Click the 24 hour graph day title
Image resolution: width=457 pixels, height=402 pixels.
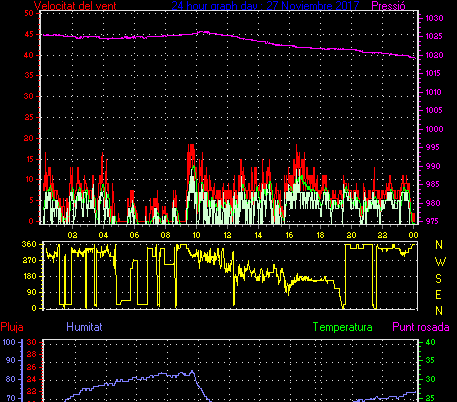[265, 6]
